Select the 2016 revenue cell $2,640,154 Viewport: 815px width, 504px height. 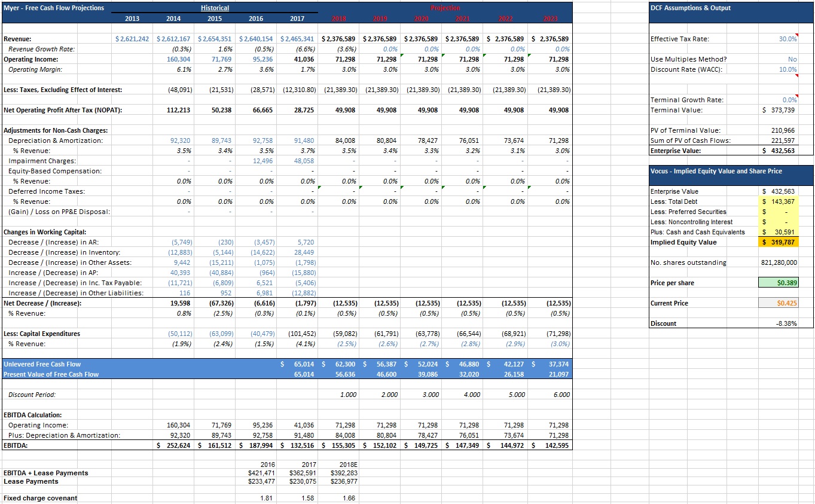coord(255,39)
